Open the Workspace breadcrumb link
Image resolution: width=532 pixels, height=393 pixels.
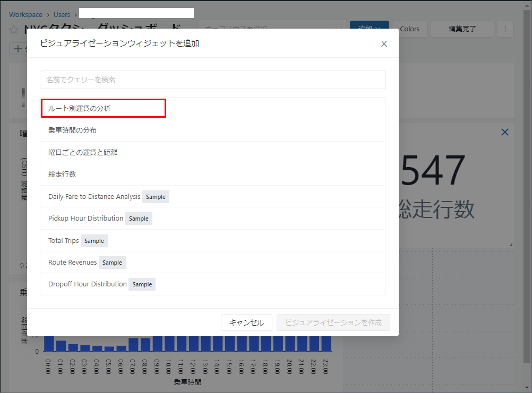pyautogui.click(x=25, y=14)
